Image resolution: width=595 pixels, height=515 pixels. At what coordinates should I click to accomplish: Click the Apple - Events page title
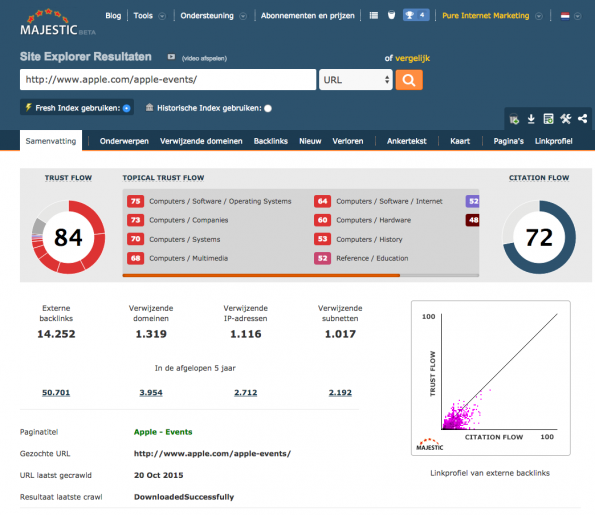pos(163,432)
